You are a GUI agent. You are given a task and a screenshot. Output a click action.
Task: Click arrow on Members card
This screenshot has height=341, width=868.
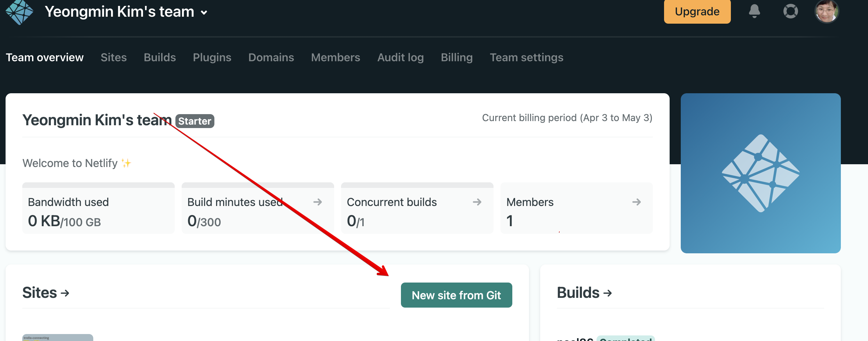(x=636, y=202)
